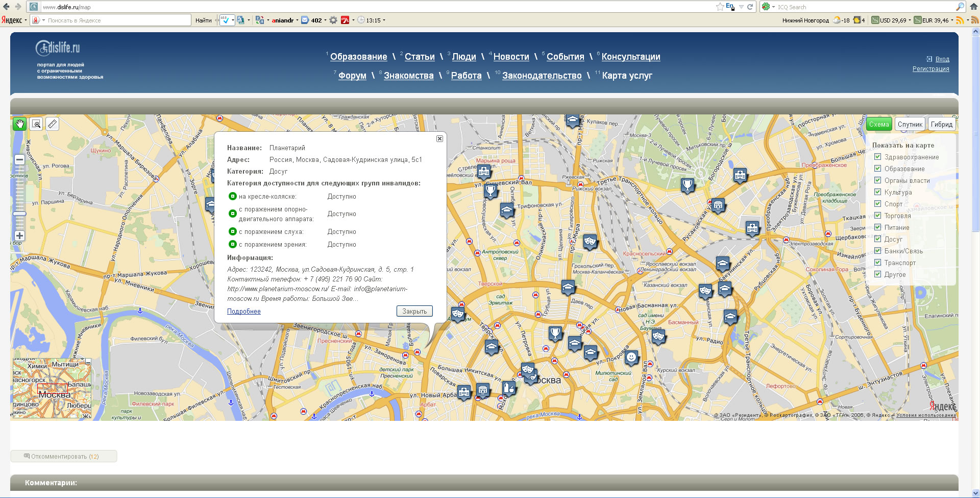Click the orange RSS feed icon
The height and width of the screenshot is (498, 980).
[x=960, y=20]
